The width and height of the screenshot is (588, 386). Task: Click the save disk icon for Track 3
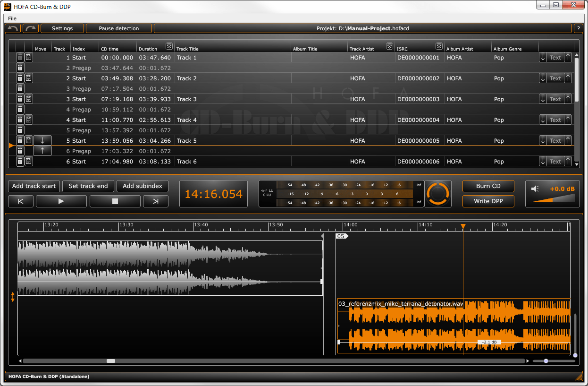coord(28,99)
